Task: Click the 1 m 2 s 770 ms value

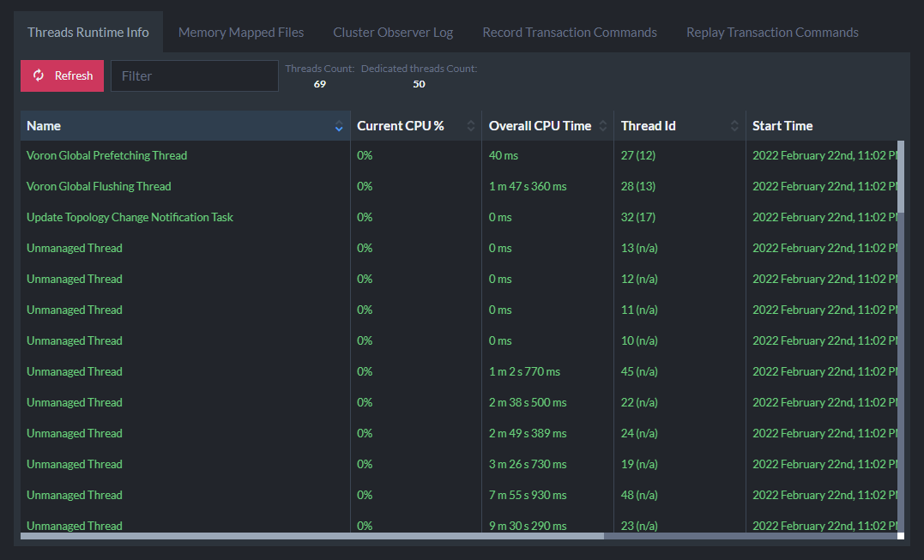Action: 524,371
